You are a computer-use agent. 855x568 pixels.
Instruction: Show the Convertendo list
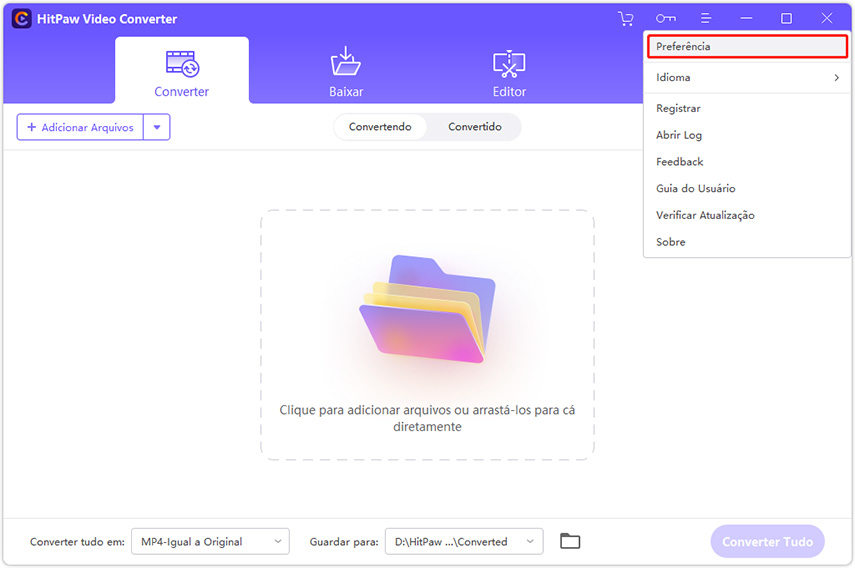[380, 126]
